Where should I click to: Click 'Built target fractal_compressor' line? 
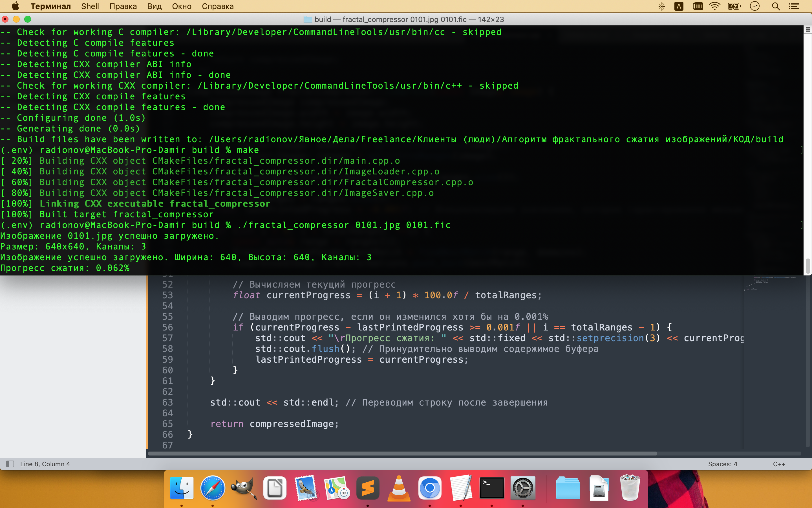(127, 214)
